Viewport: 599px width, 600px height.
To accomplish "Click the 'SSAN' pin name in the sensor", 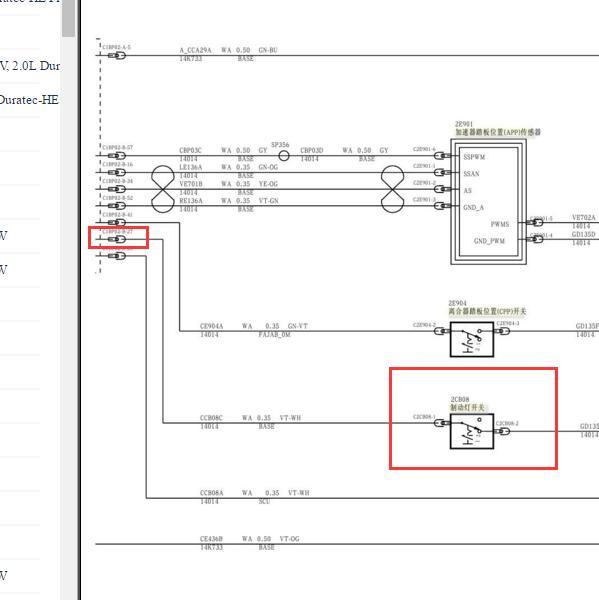I will point(471,174).
